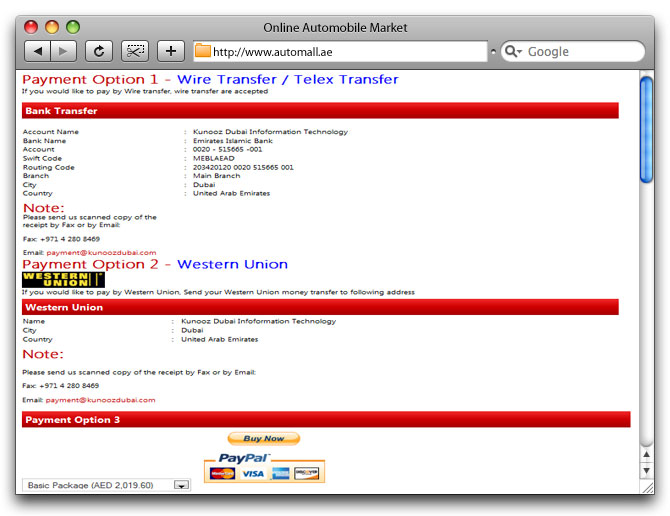
Task: Click the blue Western Union heading text
Action: coord(232,264)
